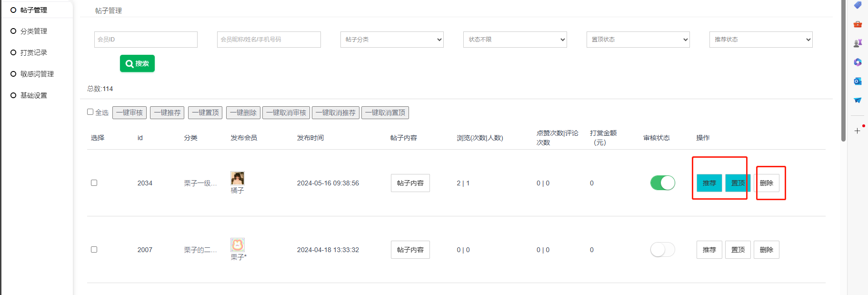868x295 pixels.
Task: Open the Outlook icon in browser sidebar
Action: point(858,81)
